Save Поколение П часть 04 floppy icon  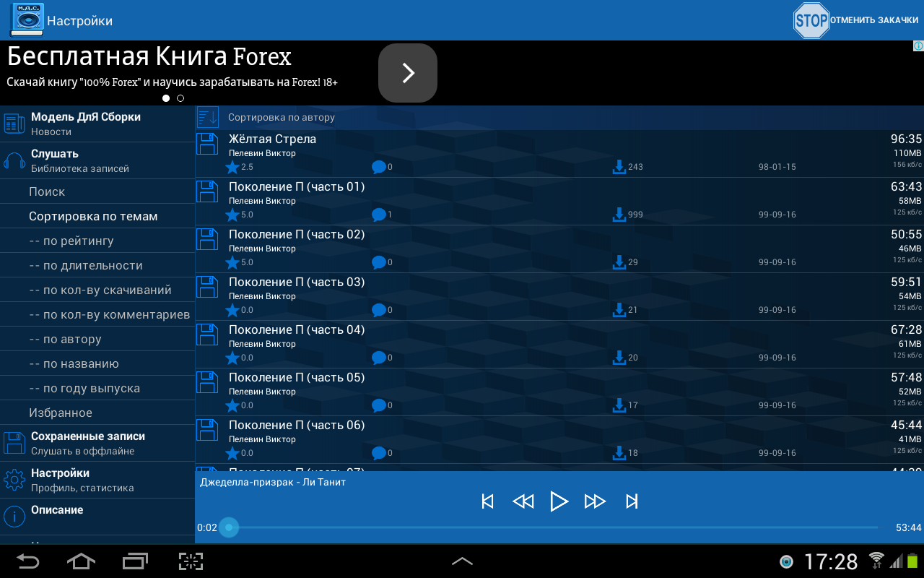pyautogui.click(x=208, y=335)
